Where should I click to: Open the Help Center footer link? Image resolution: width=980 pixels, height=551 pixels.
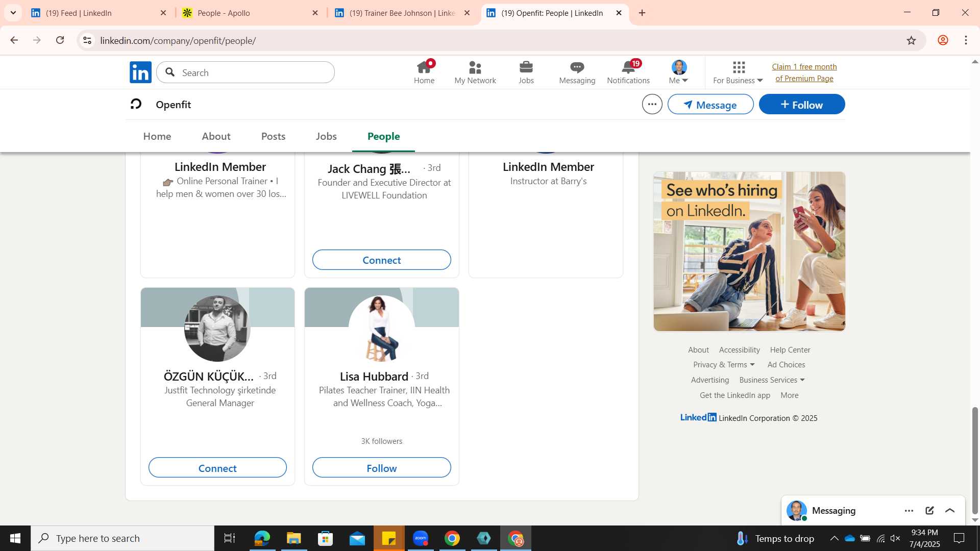coord(790,350)
